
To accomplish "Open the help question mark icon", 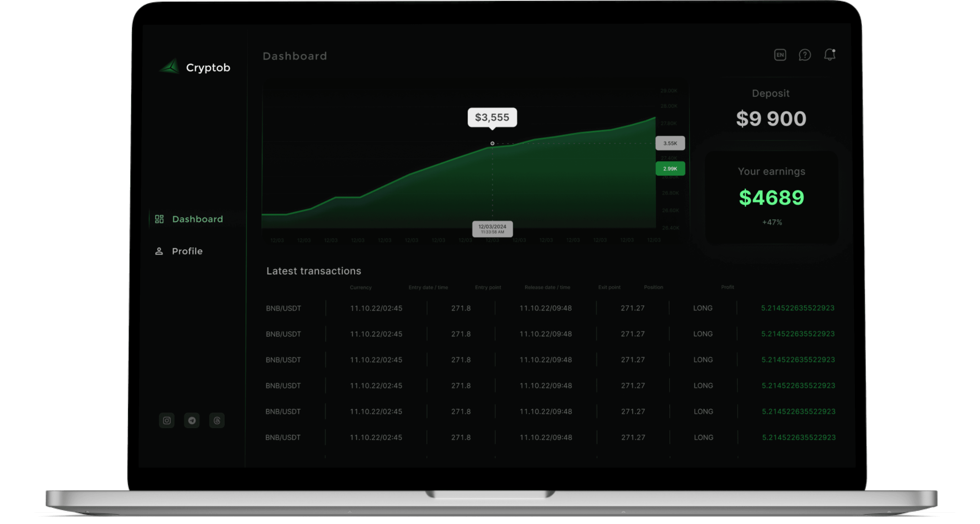I will [805, 55].
